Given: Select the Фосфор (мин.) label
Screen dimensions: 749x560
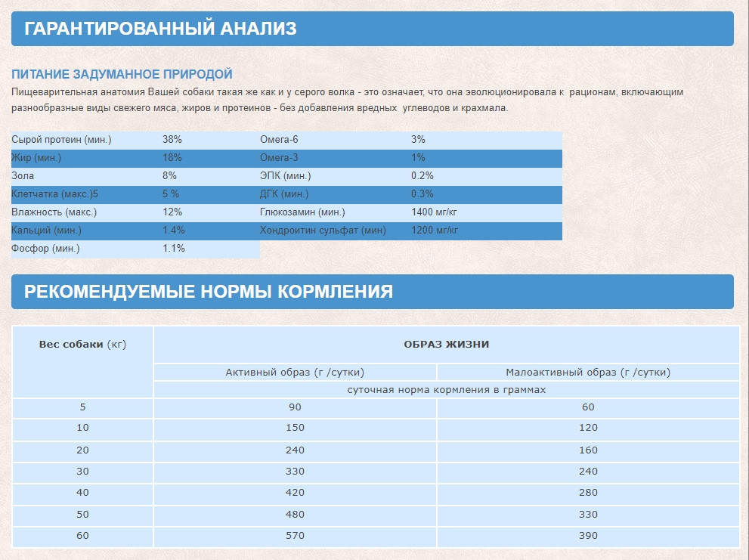Looking at the screenshot, I should (45, 249).
